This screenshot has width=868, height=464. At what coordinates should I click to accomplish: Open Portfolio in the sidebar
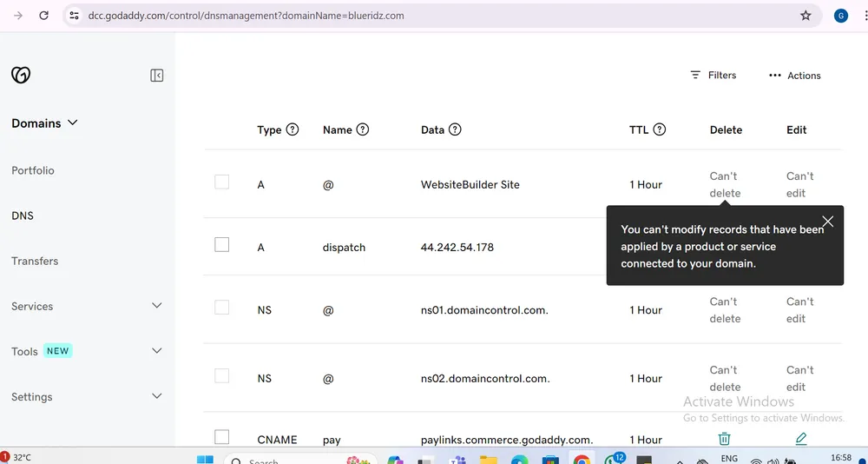[x=33, y=171]
